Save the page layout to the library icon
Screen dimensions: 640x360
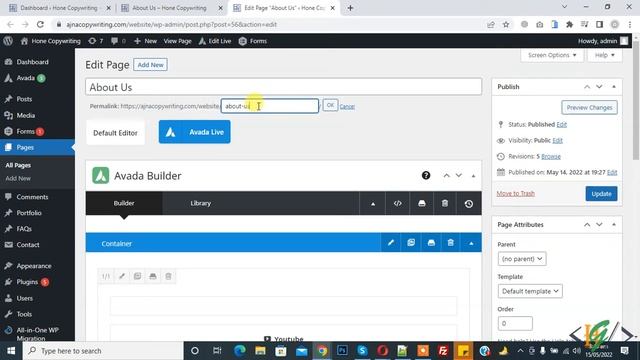(422, 203)
